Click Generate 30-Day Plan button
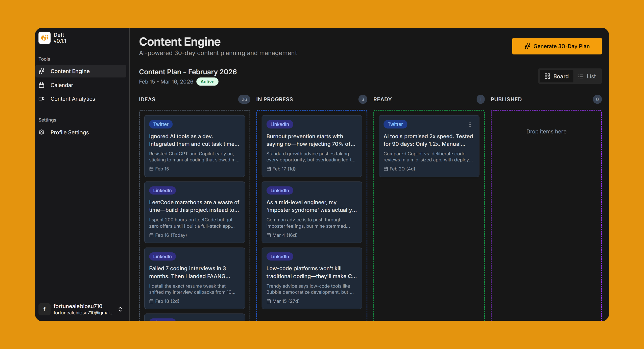644x349 pixels. pyautogui.click(x=557, y=46)
